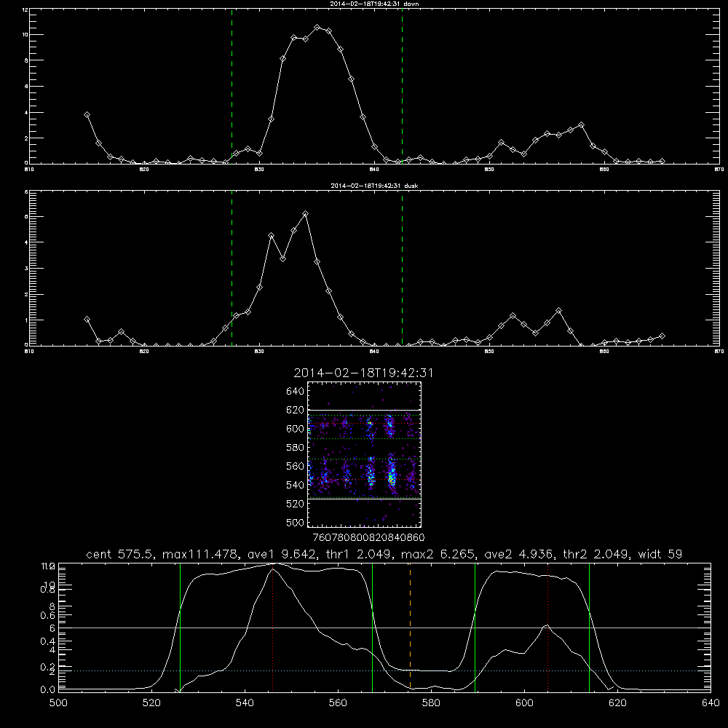Click the '830' label on dawn plot x-axis

(260, 170)
